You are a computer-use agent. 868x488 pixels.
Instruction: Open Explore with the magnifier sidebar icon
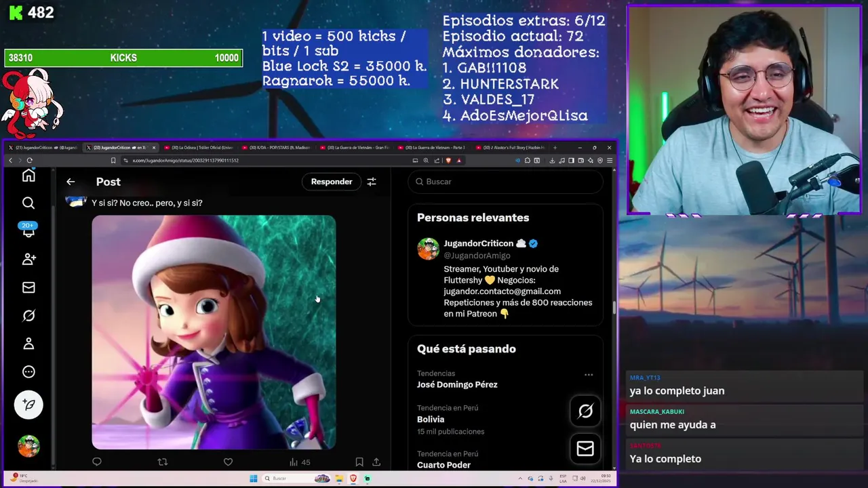pos(28,203)
